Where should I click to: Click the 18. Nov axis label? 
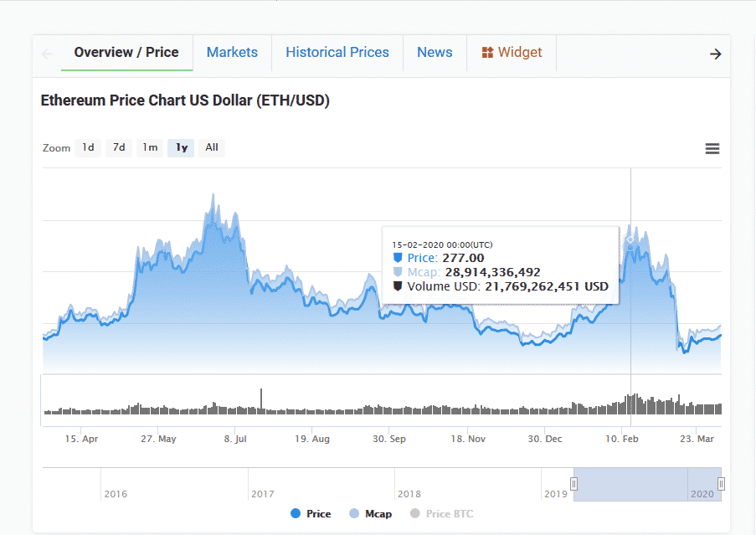(468, 439)
